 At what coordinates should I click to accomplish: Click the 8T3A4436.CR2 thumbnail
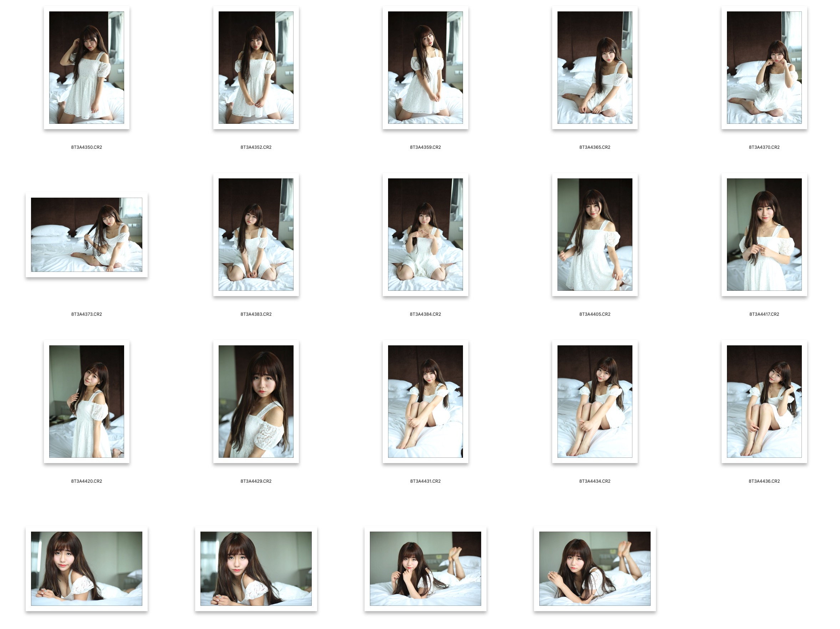tap(764, 401)
